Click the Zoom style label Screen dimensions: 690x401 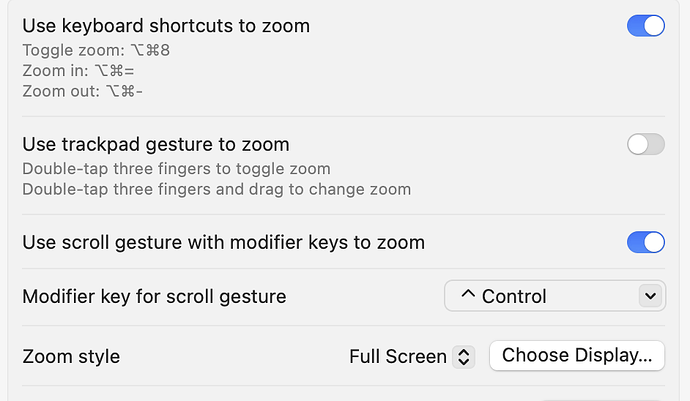(x=71, y=356)
